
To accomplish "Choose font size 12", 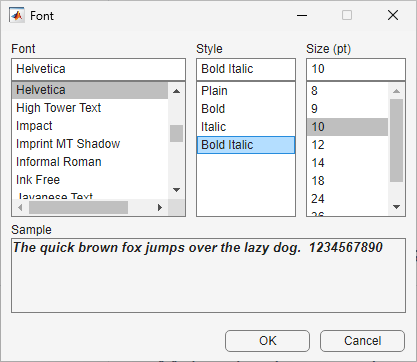I will click(347, 145).
